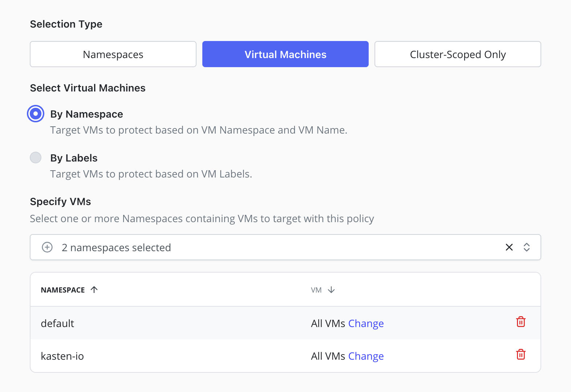Sort by VM using the down arrow
The width and height of the screenshot is (571, 392).
(x=331, y=290)
